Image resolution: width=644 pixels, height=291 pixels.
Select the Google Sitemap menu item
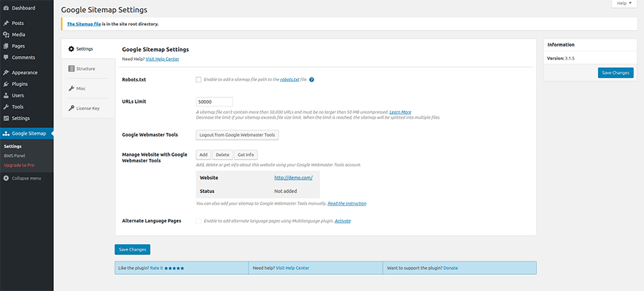click(x=27, y=134)
